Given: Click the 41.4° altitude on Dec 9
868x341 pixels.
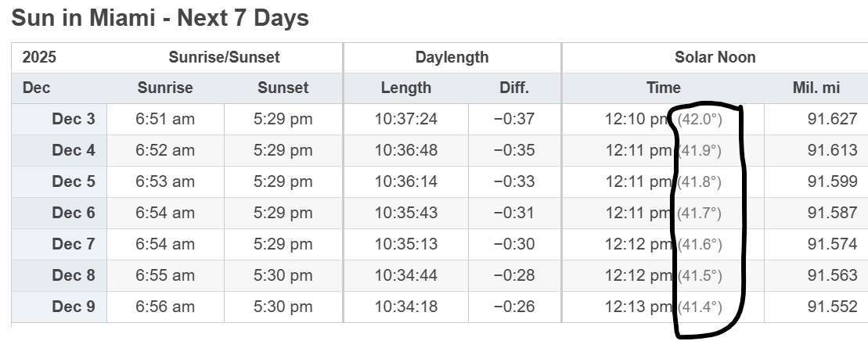Looking at the screenshot, I should [700, 307].
